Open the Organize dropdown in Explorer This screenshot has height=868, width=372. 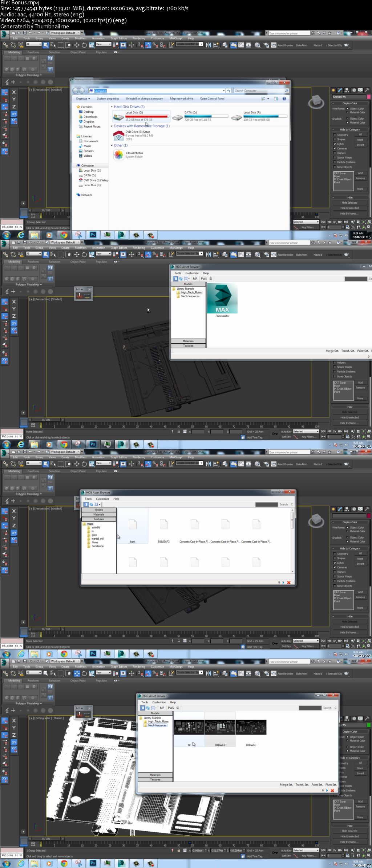83,99
